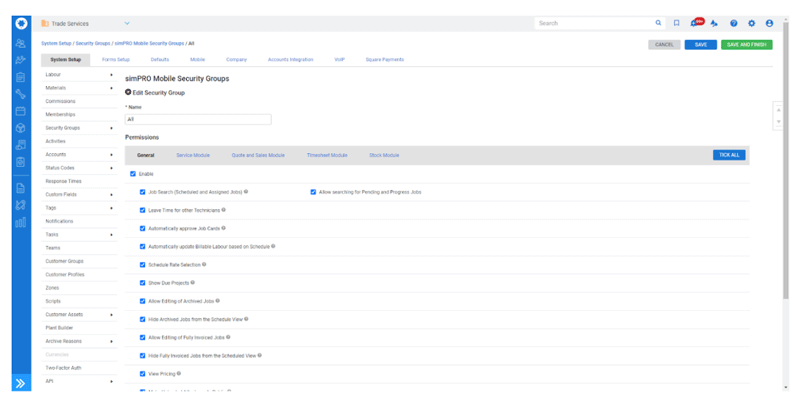This screenshot has width=800, height=400.
Task: Toggle Automatically update Billable Labour checkbox
Action: (x=143, y=246)
